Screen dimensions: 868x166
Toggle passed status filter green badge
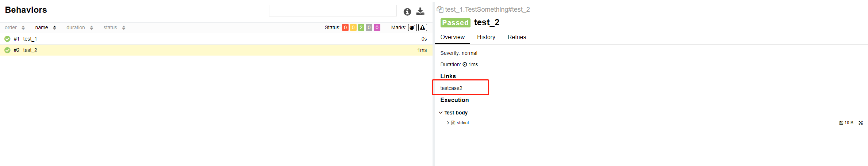coord(361,27)
